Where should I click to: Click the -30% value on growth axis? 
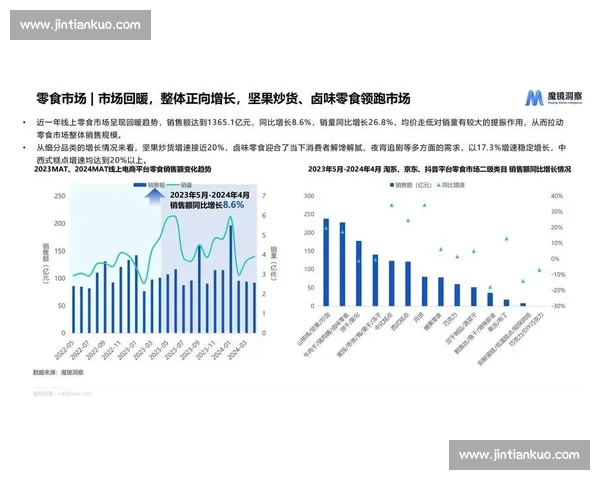[x=558, y=306]
